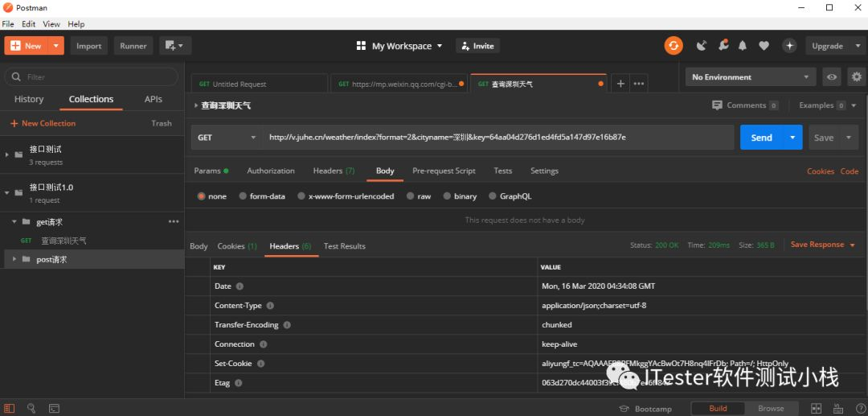Open keyboard shortcuts icon in status bar
The image size is (868, 416).
click(x=837, y=408)
